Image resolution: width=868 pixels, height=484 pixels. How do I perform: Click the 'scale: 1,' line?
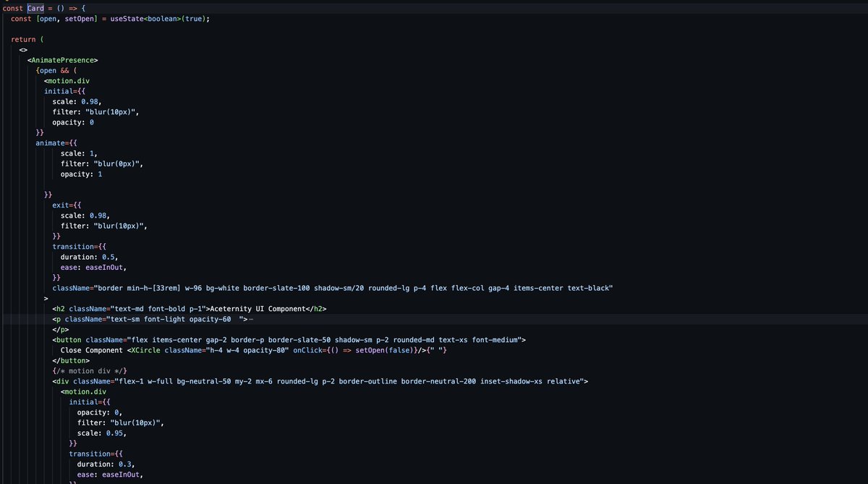(80, 153)
